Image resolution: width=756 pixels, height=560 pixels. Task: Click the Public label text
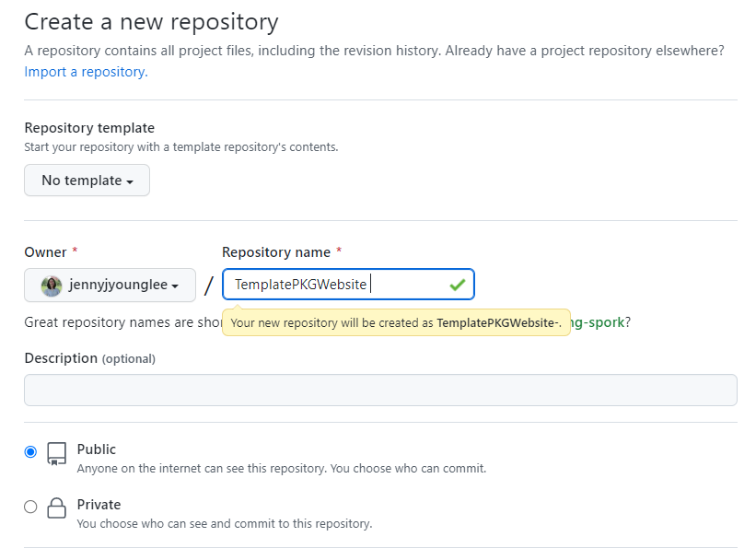(97, 449)
